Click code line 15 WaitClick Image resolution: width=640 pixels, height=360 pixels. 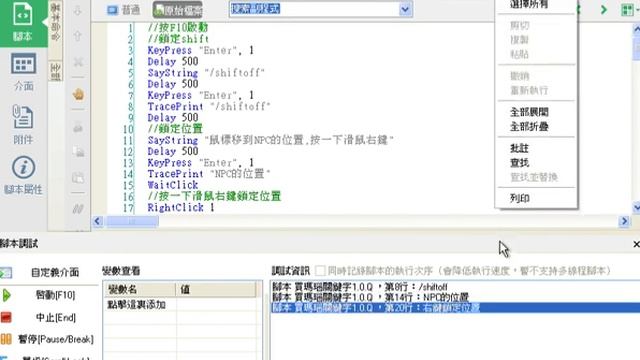173,185
